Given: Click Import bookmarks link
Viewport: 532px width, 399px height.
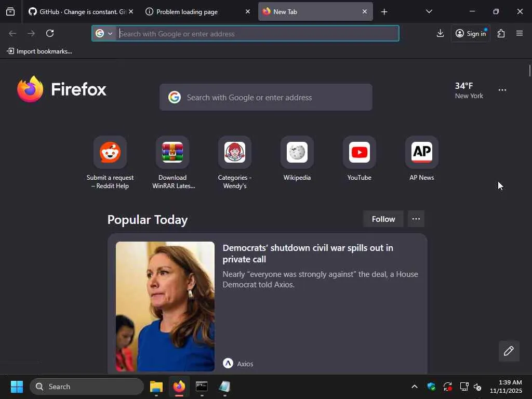Looking at the screenshot, I should 39,51.
